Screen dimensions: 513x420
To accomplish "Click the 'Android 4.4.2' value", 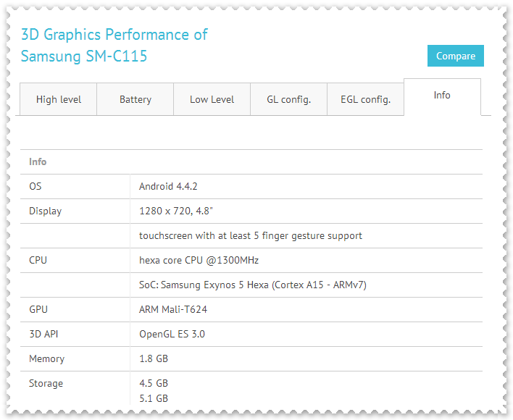I will coord(168,186).
